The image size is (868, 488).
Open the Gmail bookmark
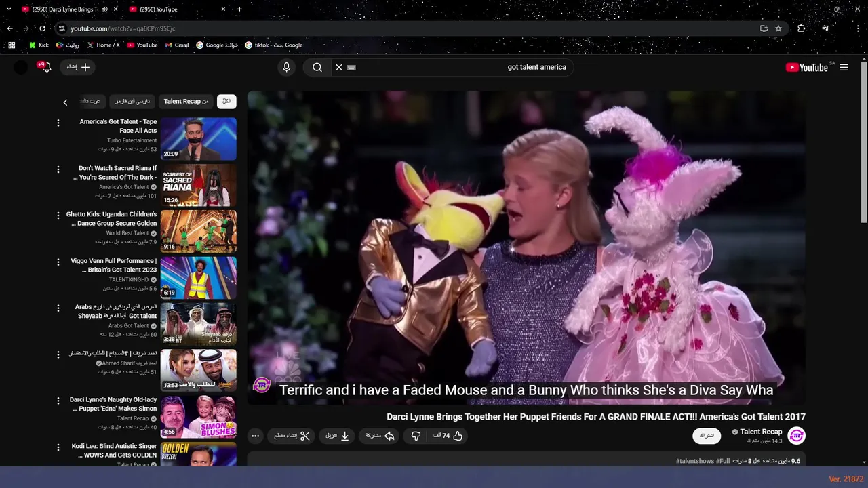point(176,45)
